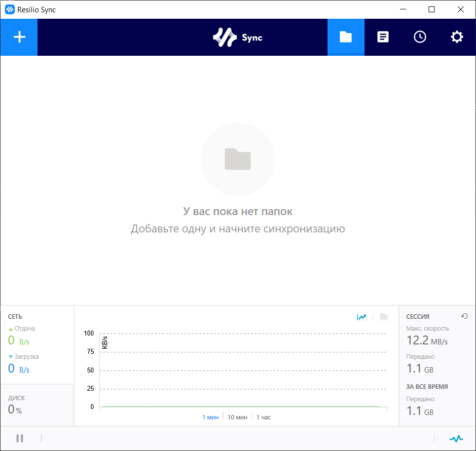
Task: Open Settings with the gear icon
Action: point(457,37)
